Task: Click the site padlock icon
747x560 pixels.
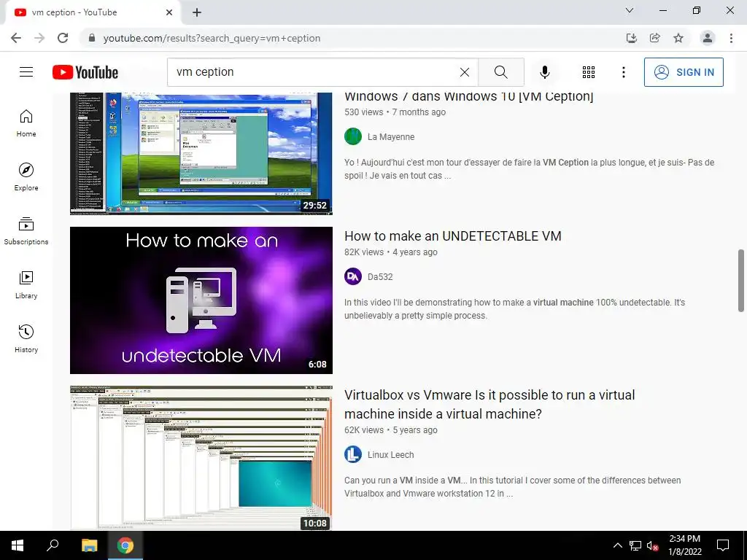Action: click(x=92, y=38)
